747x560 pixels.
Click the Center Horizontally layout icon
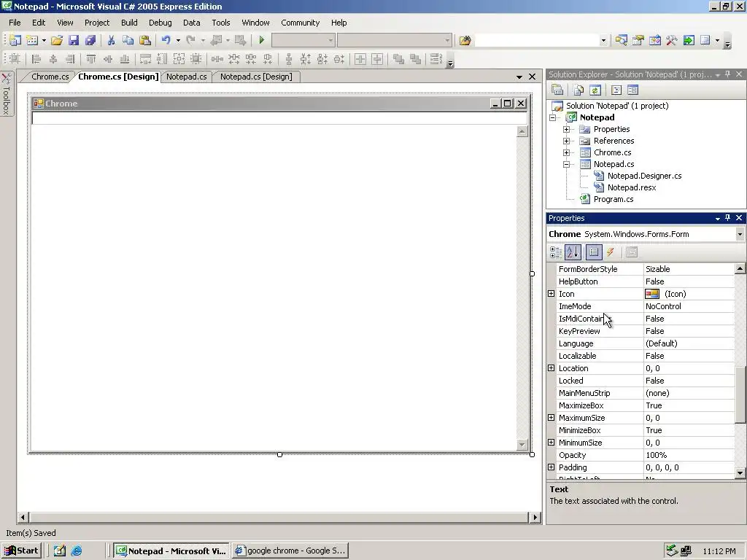[x=360, y=59]
